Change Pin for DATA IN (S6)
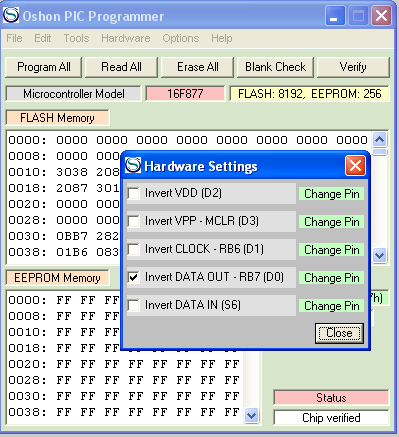 [331, 306]
